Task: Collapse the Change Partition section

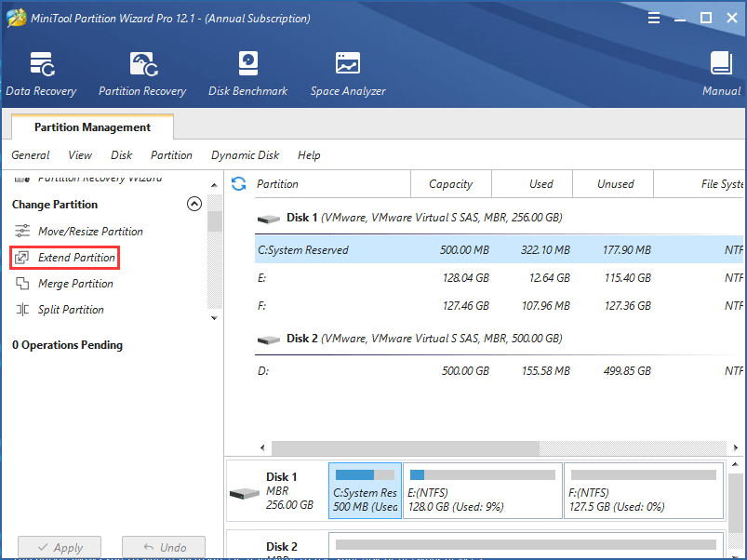Action: [x=193, y=204]
